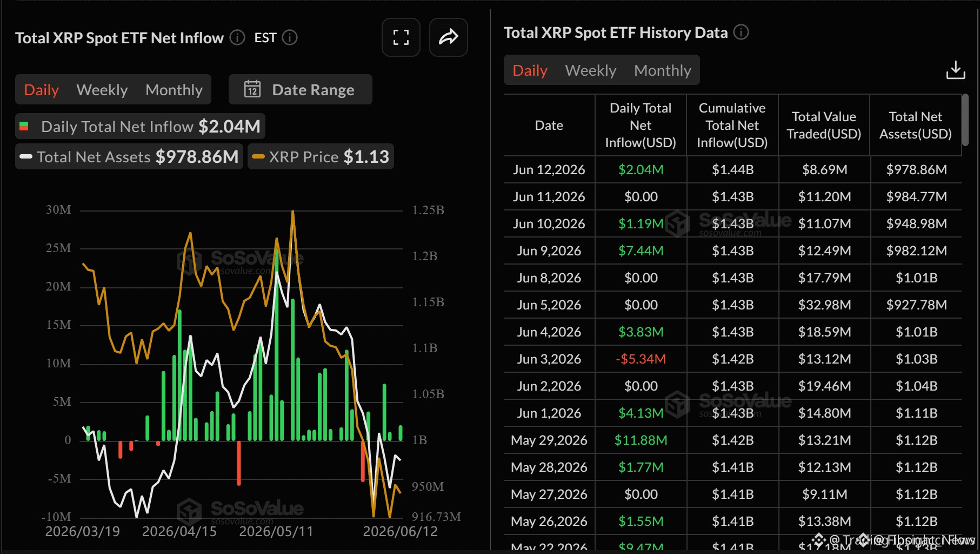This screenshot has width=980, height=554.
Task: Click the May 29,2026 date cell
Action: 549,440
